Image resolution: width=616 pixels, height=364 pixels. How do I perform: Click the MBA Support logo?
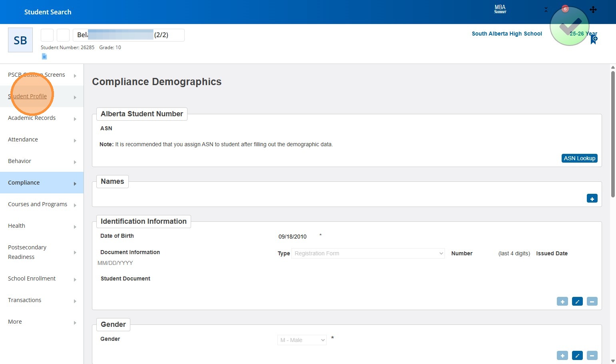pyautogui.click(x=500, y=9)
